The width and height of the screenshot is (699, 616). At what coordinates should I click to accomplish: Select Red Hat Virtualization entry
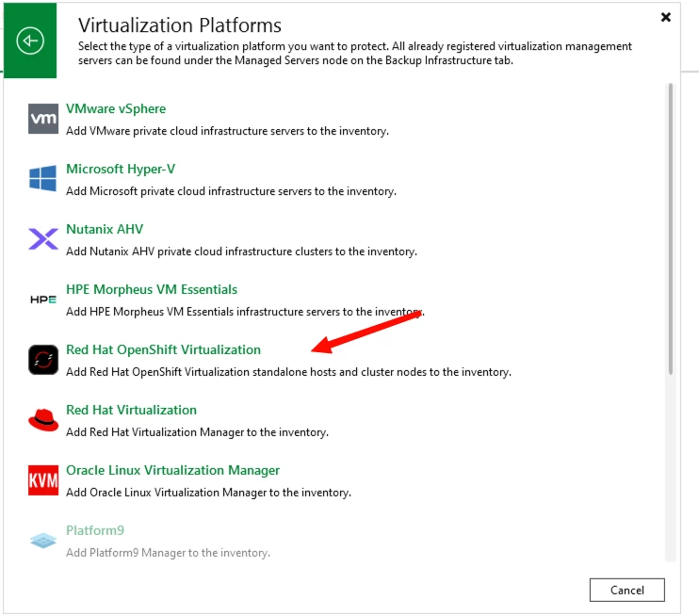pos(131,410)
